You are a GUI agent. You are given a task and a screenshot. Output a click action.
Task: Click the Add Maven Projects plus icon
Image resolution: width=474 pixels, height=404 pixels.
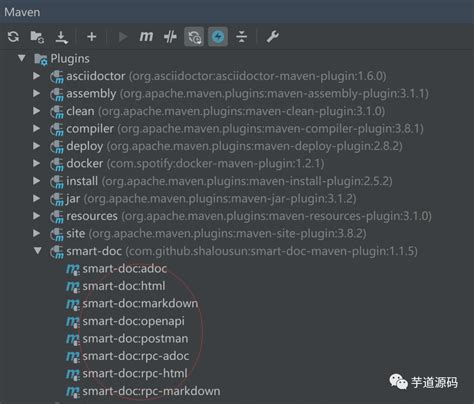(x=92, y=37)
